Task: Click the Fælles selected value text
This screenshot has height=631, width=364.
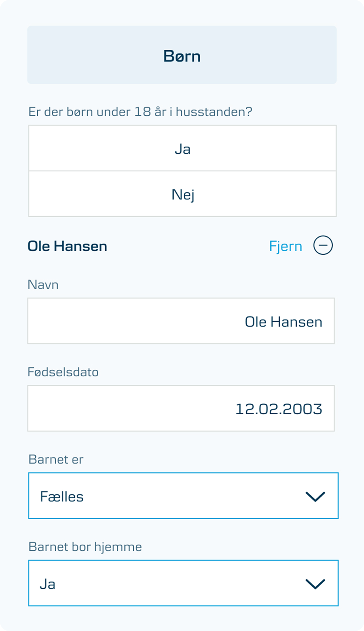Action: pyautogui.click(x=62, y=497)
